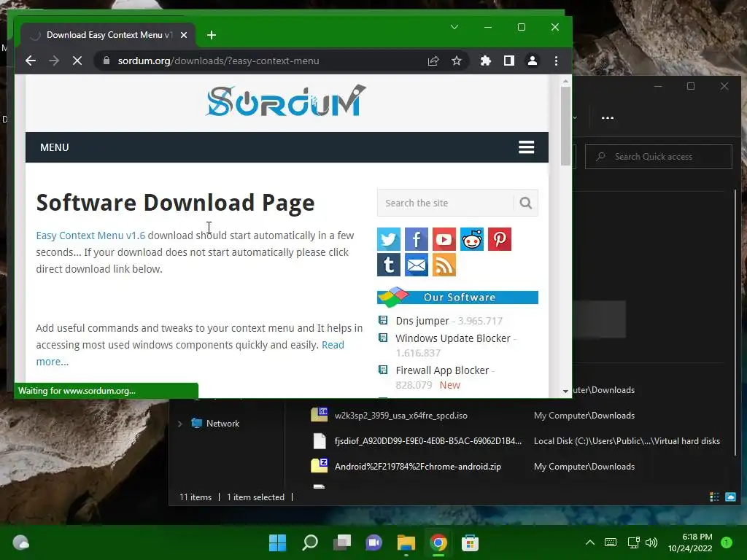Open the tab search chevron in Chrome
Image resolution: width=747 pixels, height=560 pixels.
click(x=454, y=27)
